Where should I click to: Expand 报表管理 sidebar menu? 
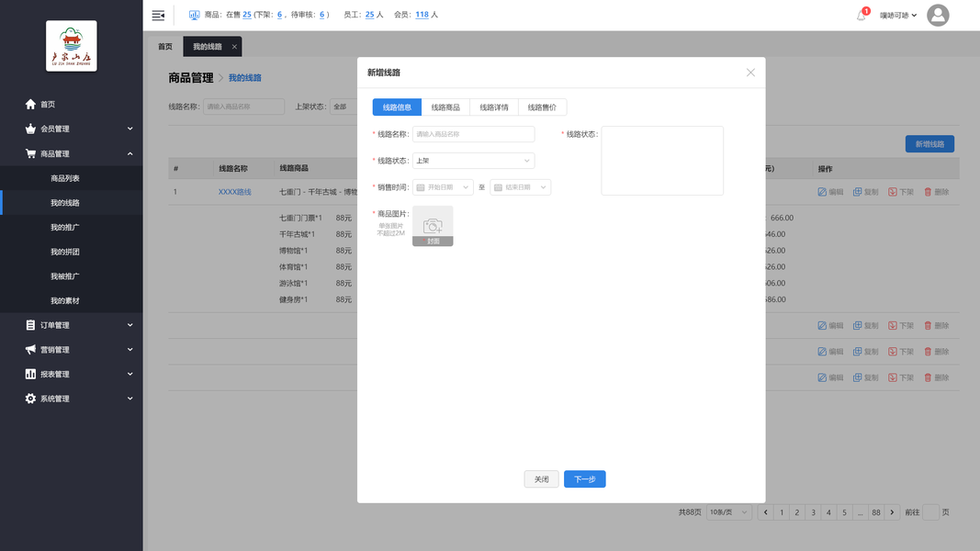(72, 374)
